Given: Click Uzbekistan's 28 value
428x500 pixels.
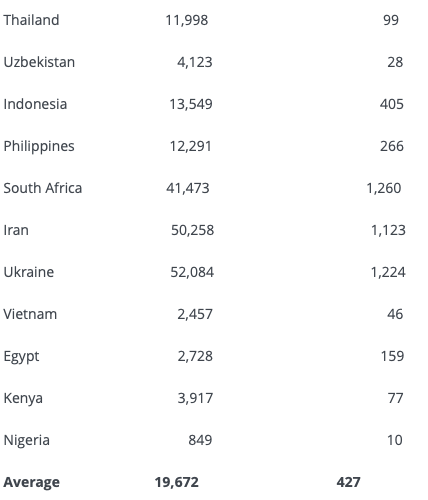Looking at the screenshot, I should [395, 62].
